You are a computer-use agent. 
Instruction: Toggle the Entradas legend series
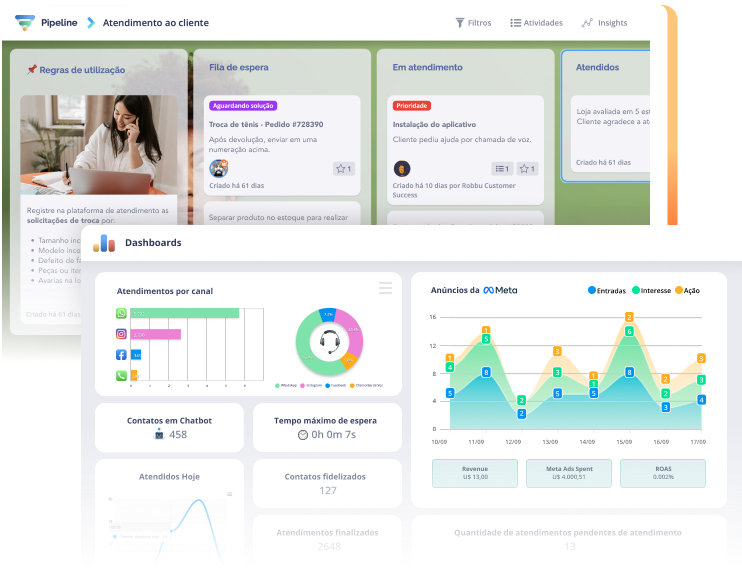pyautogui.click(x=606, y=290)
